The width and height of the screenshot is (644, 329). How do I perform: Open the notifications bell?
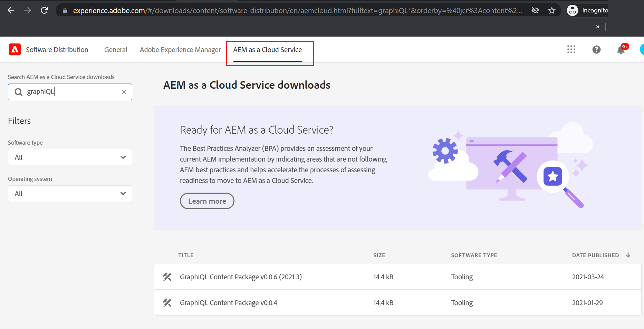(621, 50)
